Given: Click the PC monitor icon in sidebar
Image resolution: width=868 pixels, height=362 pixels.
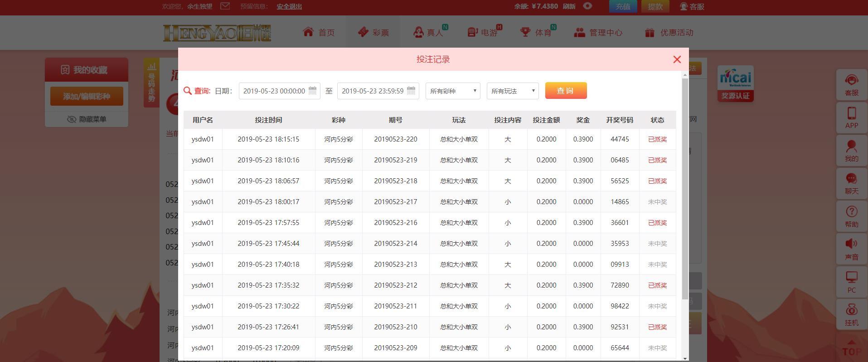Looking at the screenshot, I should pyautogui.click(x=852, y=283).
